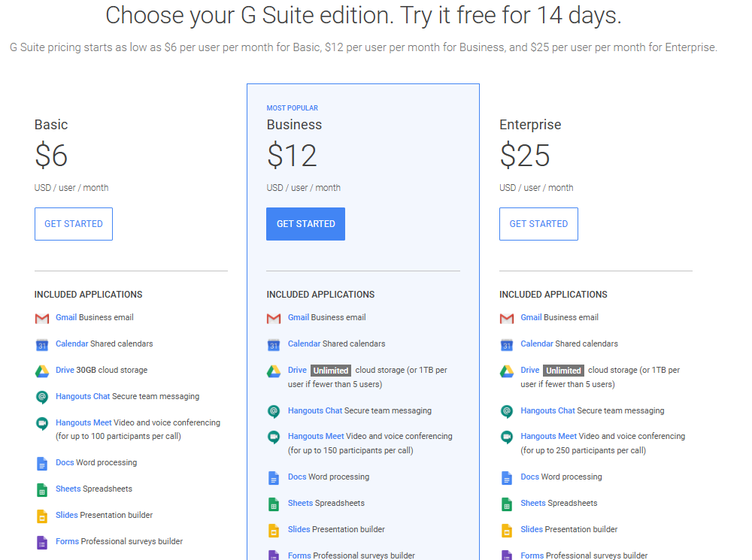Image resolution: width=752 pixels, height=560 pixels.
Task: Click Get Started under Enterprise $25 plan
Action: pos(538,224)
